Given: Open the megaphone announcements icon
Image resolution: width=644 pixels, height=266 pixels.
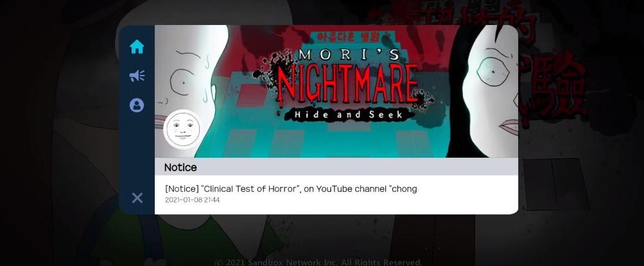Looking at the screenshot, I should point(137,76).
